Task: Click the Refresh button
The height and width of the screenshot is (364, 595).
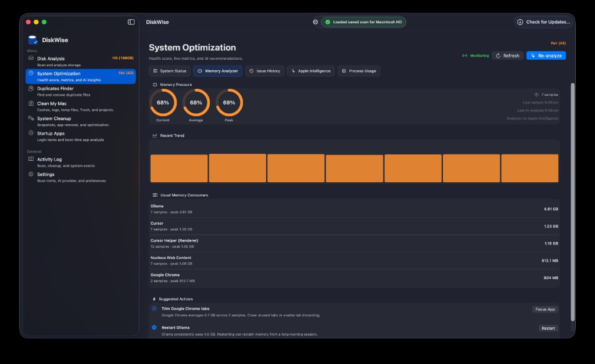Action: click(x=507, y=55)
